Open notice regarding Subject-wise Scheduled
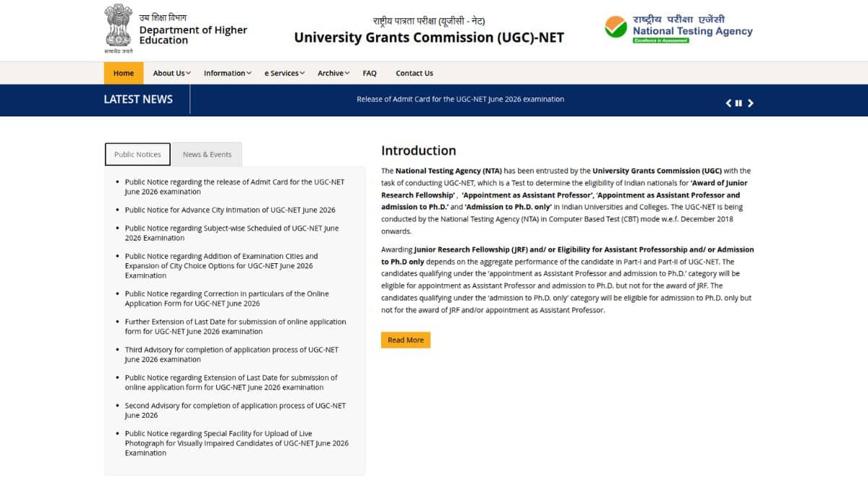This screenshot has width=868, height=488. (x=231, y=233)
